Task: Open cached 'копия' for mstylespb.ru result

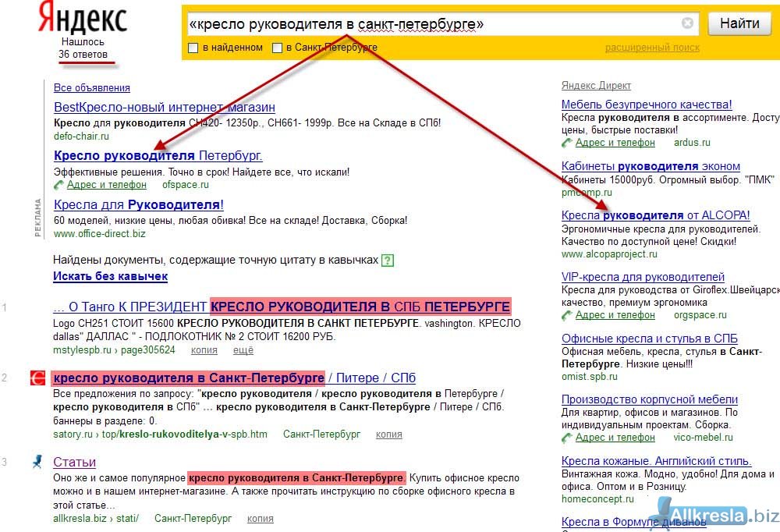Action: [204, 350]
